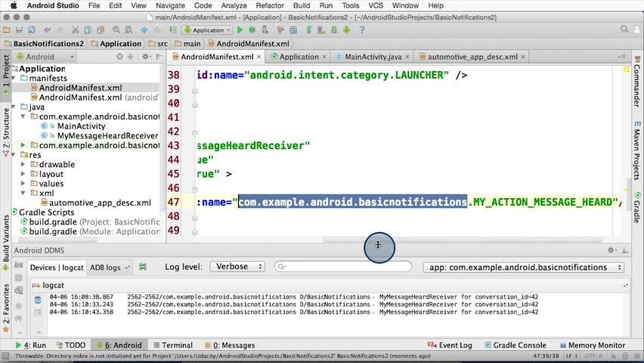
Task: Click the Cut scissors icon
Action: point(75,30)
